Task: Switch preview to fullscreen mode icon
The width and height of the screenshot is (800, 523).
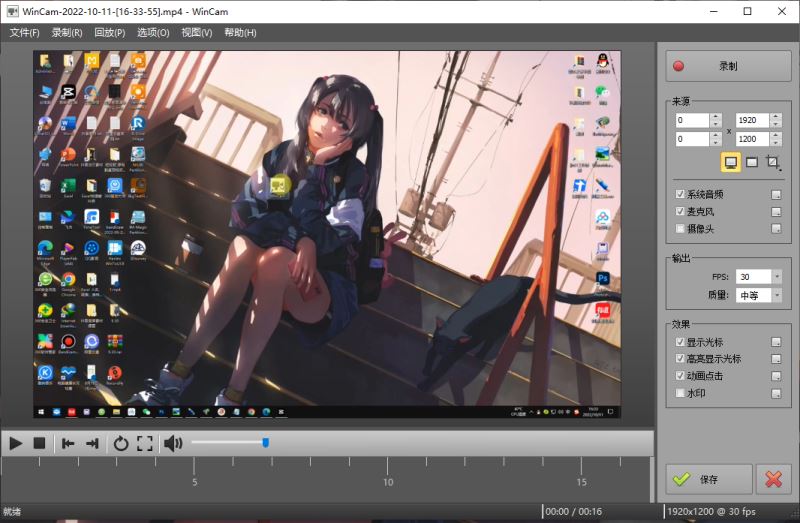Action: tap(145, 443)
